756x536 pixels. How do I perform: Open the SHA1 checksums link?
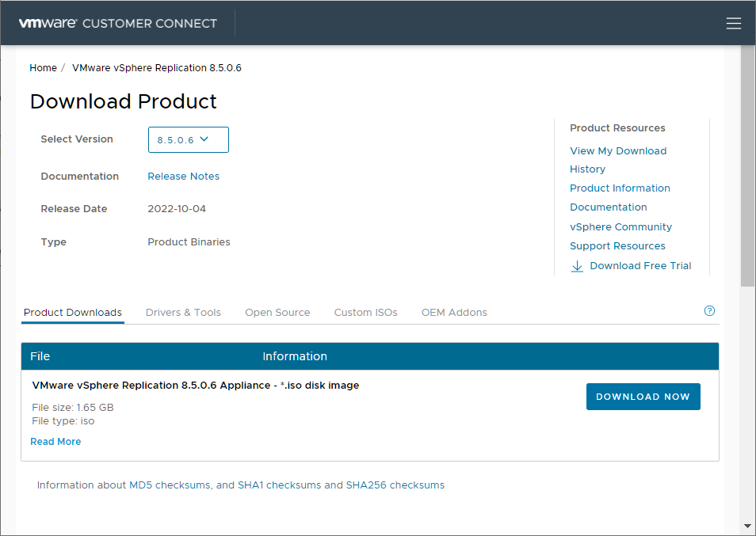pos(279,485)
